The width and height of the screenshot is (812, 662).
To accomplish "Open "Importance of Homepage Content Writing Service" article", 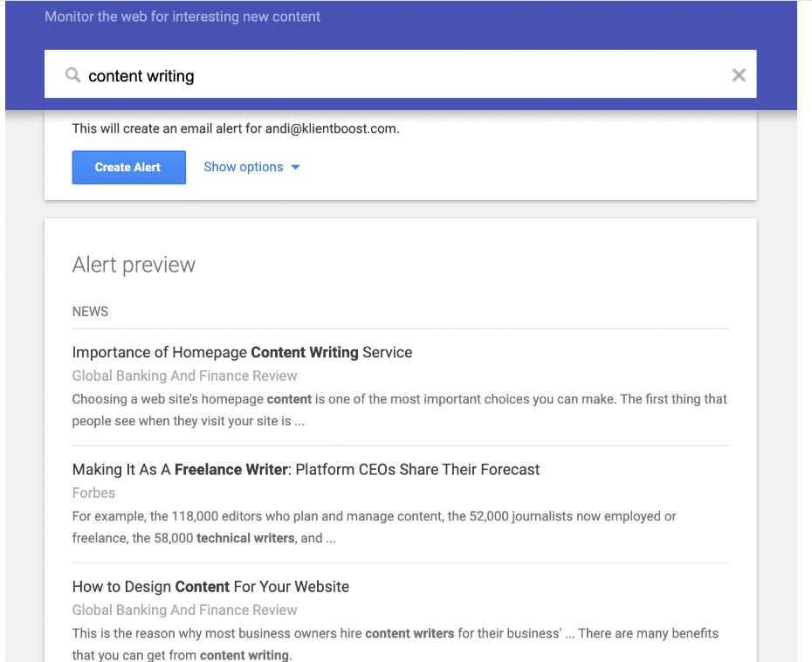I will tap(242, 353).
